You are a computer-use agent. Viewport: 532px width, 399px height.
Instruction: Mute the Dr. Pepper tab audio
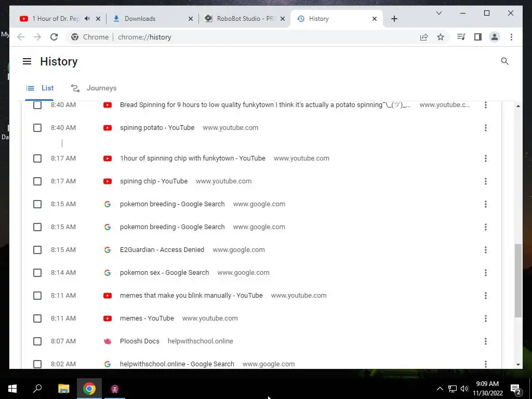tap(87, 19)
